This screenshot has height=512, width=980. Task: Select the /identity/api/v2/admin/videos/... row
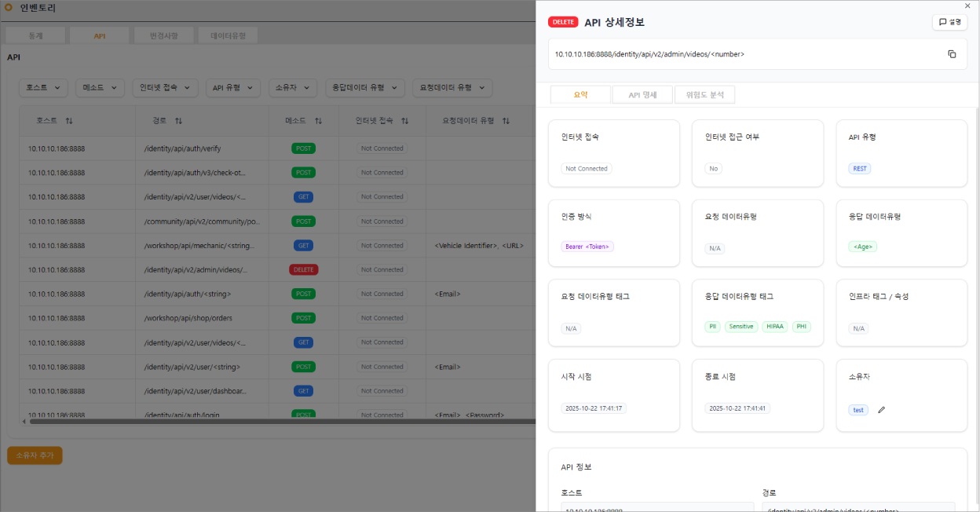(x=277, y=270)
